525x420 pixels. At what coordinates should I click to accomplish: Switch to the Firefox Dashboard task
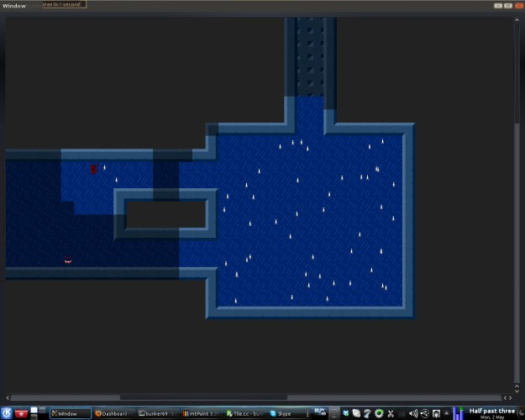click(114, 413)
